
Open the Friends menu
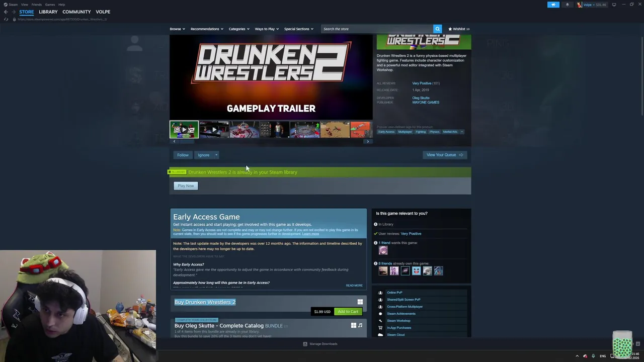tap(36, 5)
